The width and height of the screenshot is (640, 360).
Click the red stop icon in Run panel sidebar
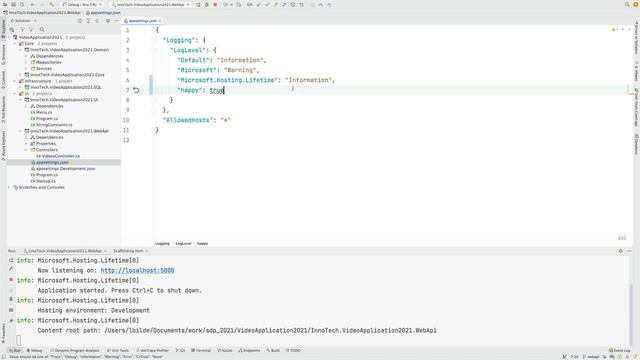click(11, 280)
